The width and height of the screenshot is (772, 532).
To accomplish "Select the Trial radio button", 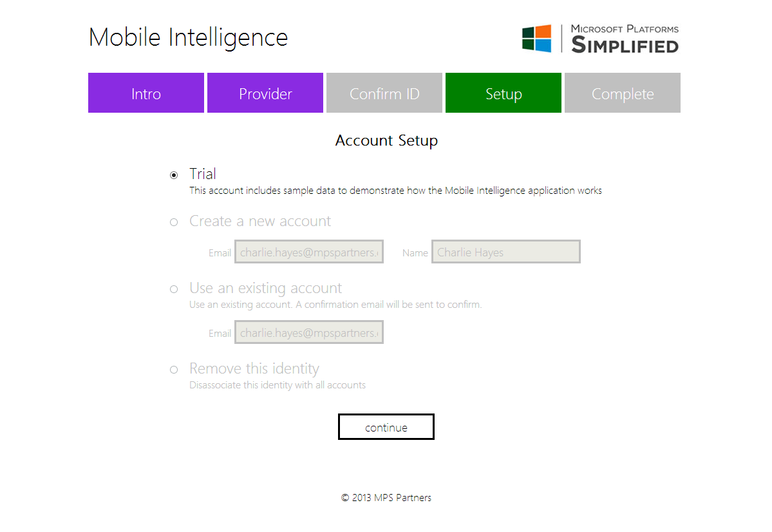I will coord(174,175).
